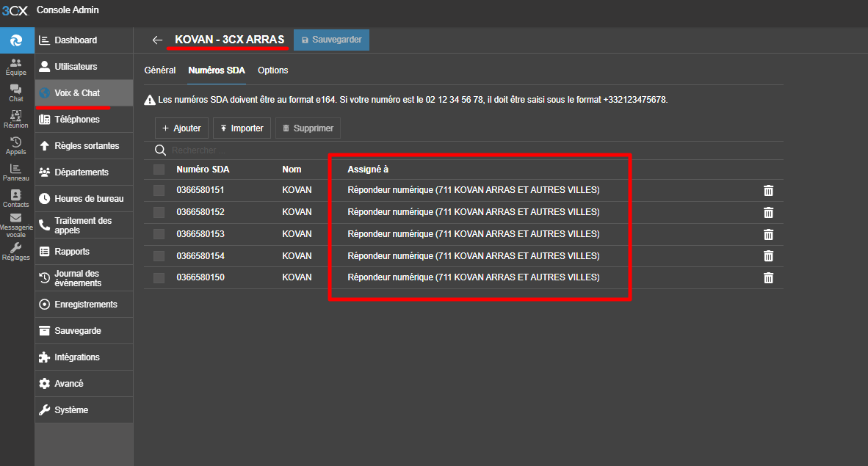Click the KOVAN - 3CX ARRAS title

point(229,40)
